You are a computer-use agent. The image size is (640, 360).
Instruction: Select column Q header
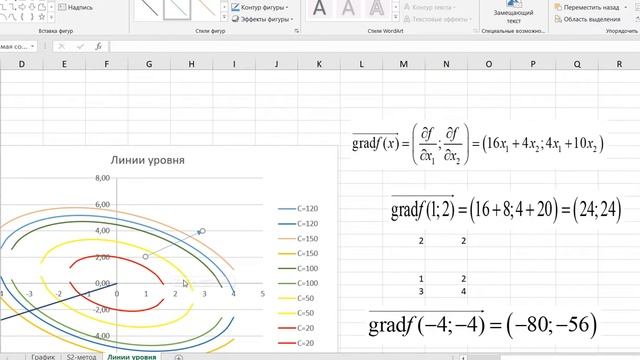click(577, 64)
